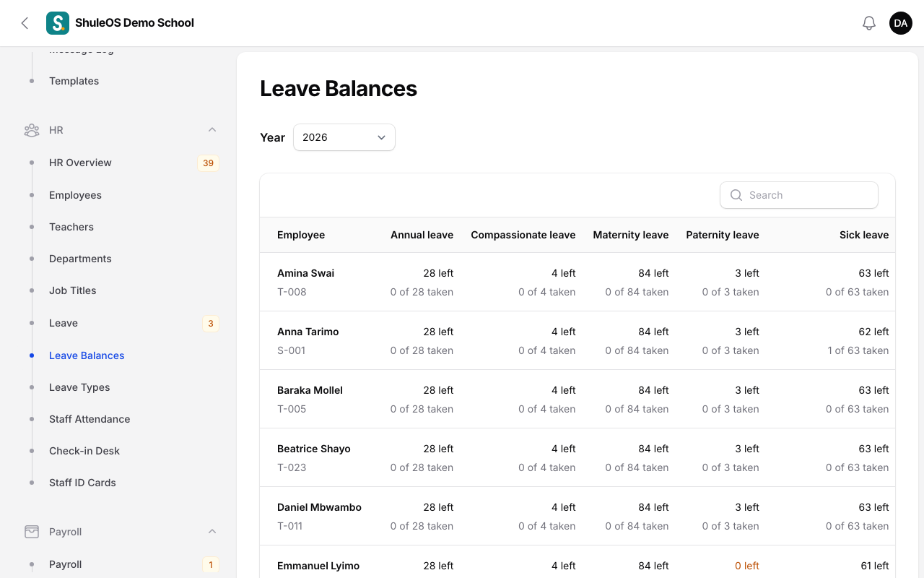Open Check-in Desk
The height and width of the screenshot is (578, 924).
coord(84,451)
